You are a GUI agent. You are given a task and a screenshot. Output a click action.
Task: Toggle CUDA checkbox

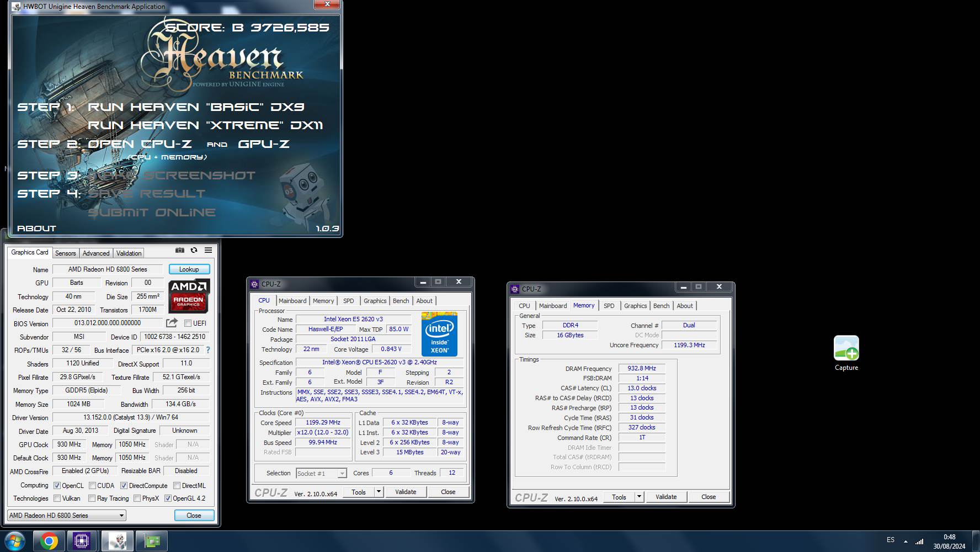pyautogui.click(x=92, y=486)
